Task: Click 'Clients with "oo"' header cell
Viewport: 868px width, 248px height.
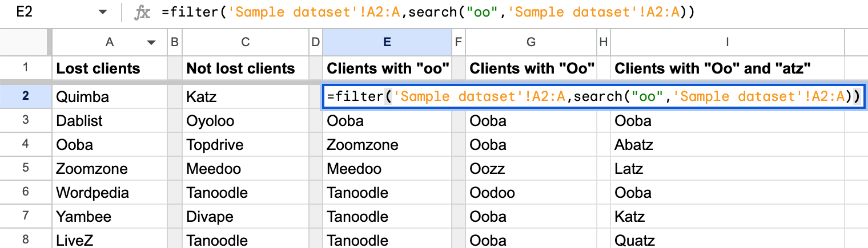Action: [387, 68]
